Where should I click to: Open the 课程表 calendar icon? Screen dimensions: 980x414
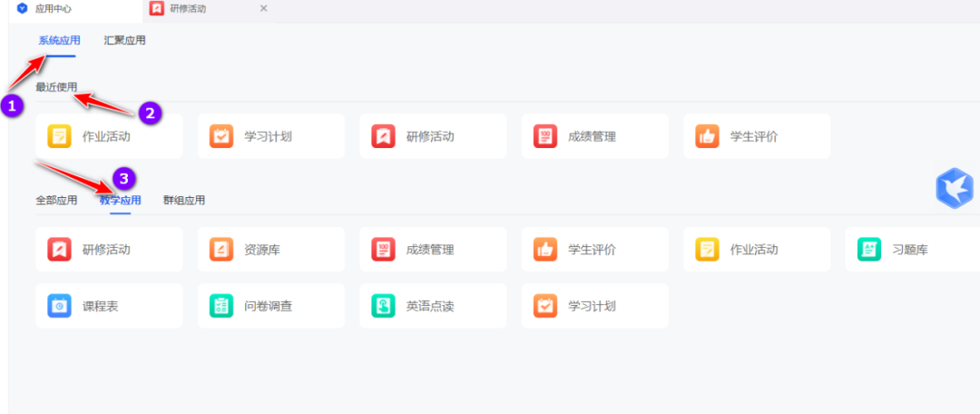[59, 306]
